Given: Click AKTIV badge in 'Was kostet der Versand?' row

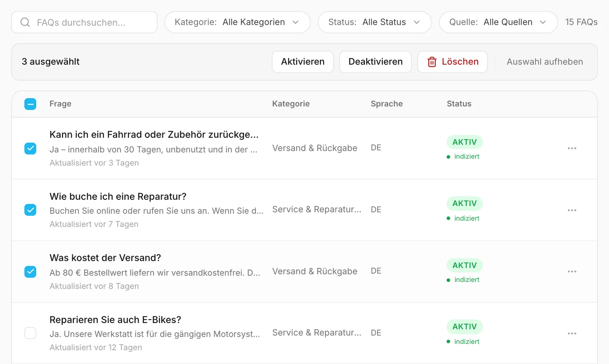Looking at the screenshot, I should click(464, 265).
